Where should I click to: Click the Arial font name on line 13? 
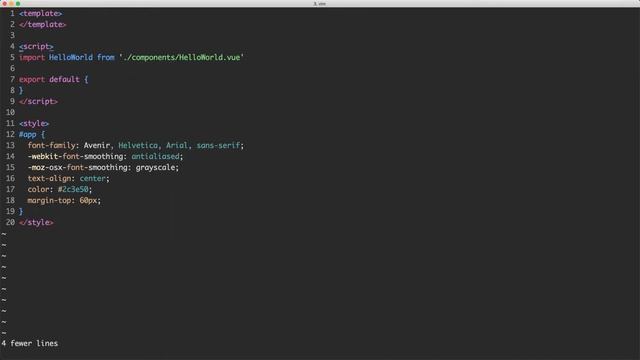(177, 146)
